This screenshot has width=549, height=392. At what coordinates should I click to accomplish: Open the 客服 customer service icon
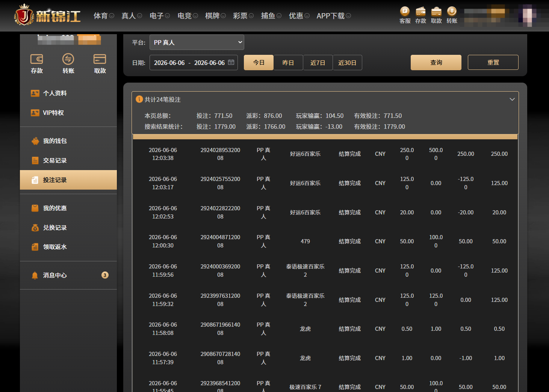pyautogui.click(x=405, y=11)
